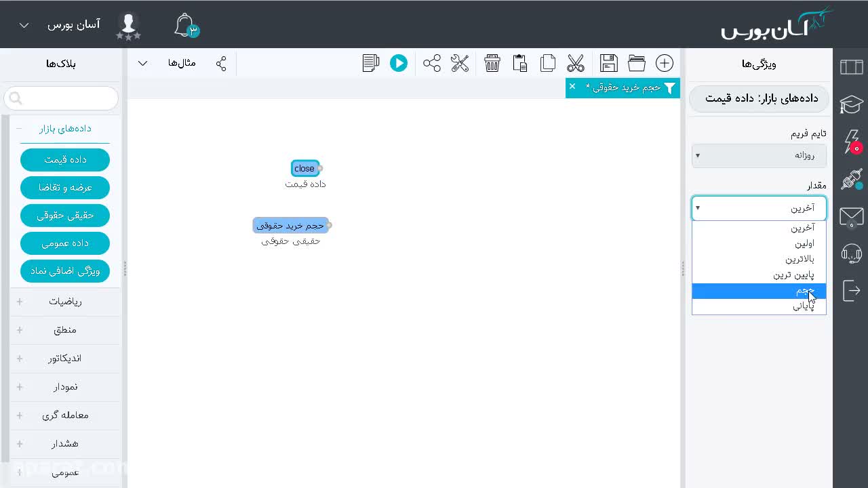The width and height of the screenshot is (868, 488).
Task: Open the notifications bell icon
Action: pos(185,26)
